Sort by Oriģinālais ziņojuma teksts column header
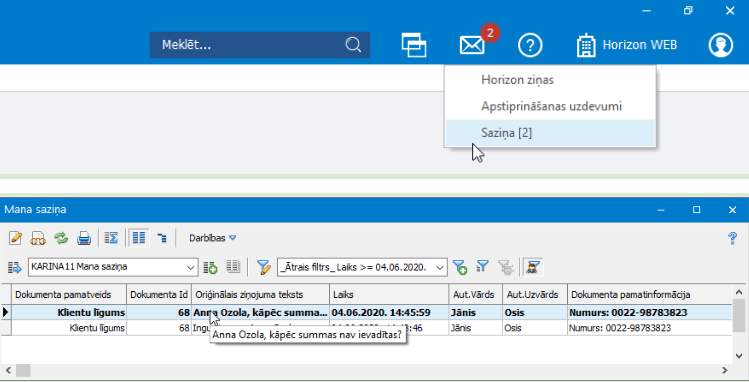This screenshot has width=749, height=382. click(x=260, y=294)
